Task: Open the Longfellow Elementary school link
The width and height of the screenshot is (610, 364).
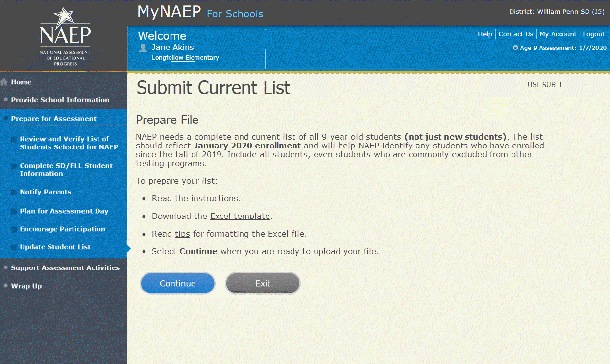Action: pos(185,58)
